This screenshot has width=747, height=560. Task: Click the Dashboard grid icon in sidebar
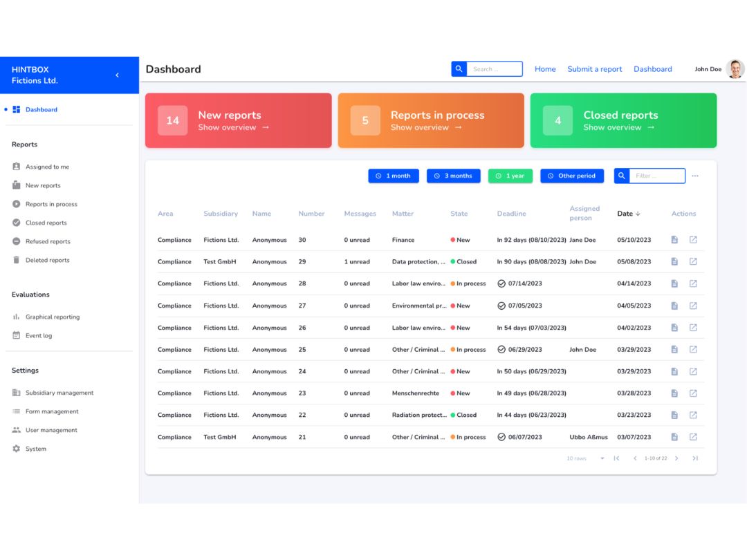[x=16, y=109]
